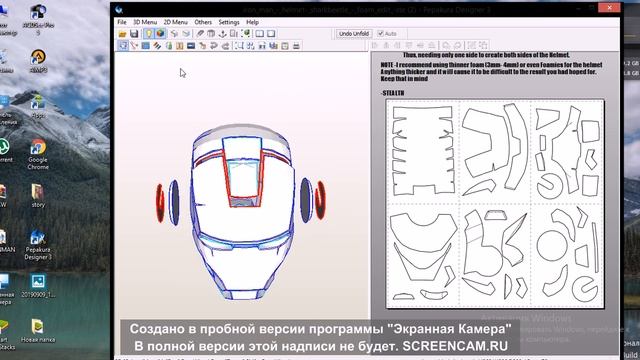Pick the red line rotate tool icon

133,46
